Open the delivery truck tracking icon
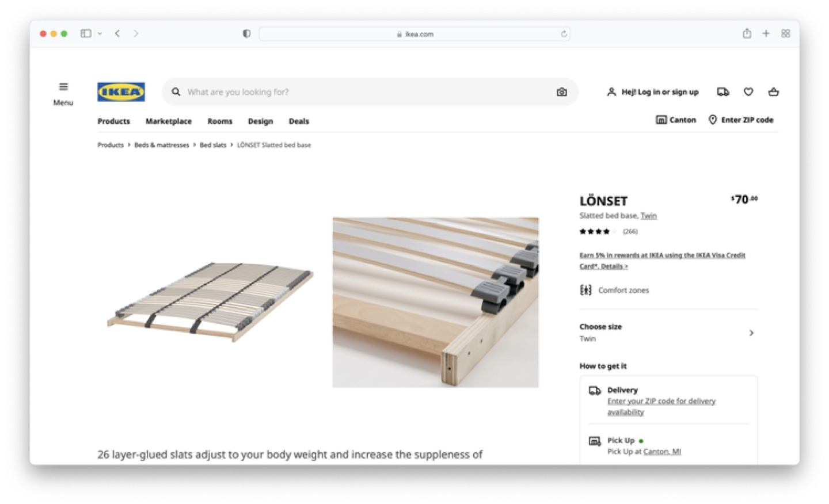Image resolution: width=829 pixels, height=504 pixels. point(723,92)
